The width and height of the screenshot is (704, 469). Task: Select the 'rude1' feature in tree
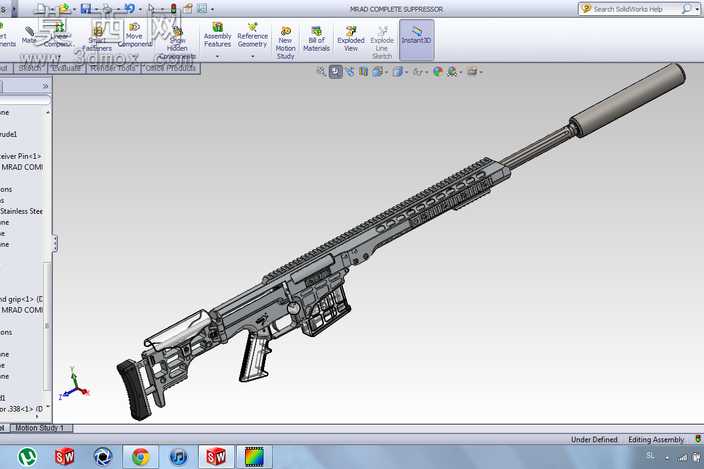[x=9, y=134]
